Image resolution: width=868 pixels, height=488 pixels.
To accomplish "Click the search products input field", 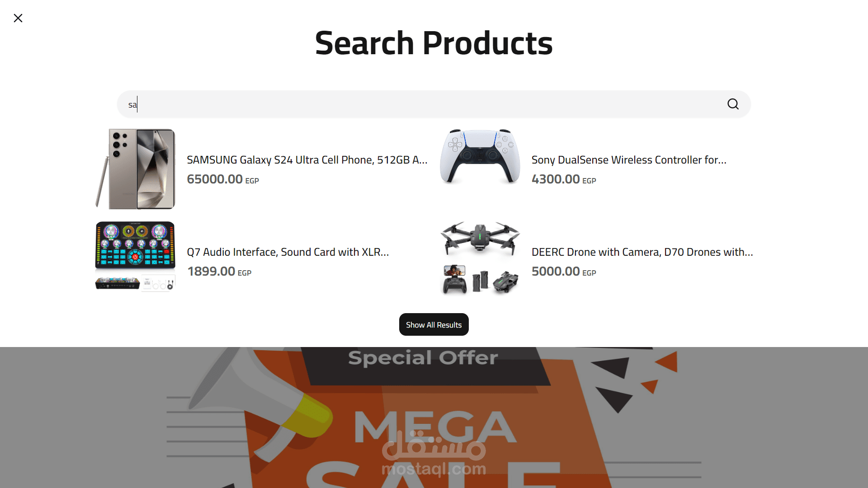I will point(434,104).
